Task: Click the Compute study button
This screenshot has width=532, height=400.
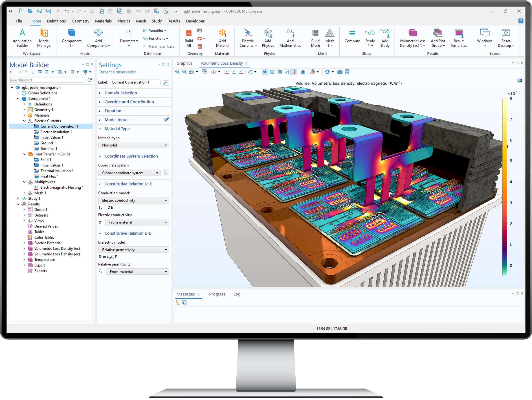Action: tap(352, 36)
